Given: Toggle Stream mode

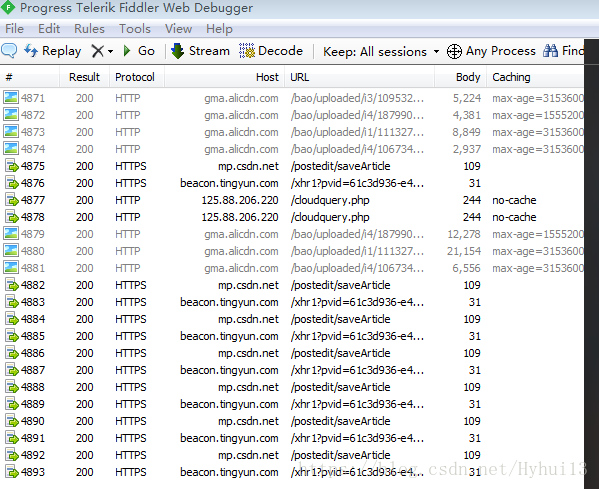Looking at the screenshot, I should coord(200,51).
